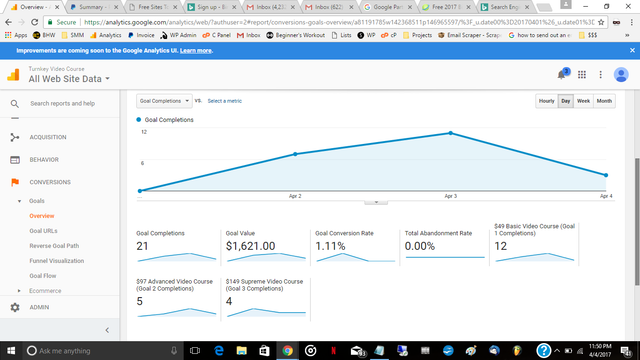Click the Cortana microphone icon
The height and width of the screenshot is (360, 640).
[x=174, y=351]
